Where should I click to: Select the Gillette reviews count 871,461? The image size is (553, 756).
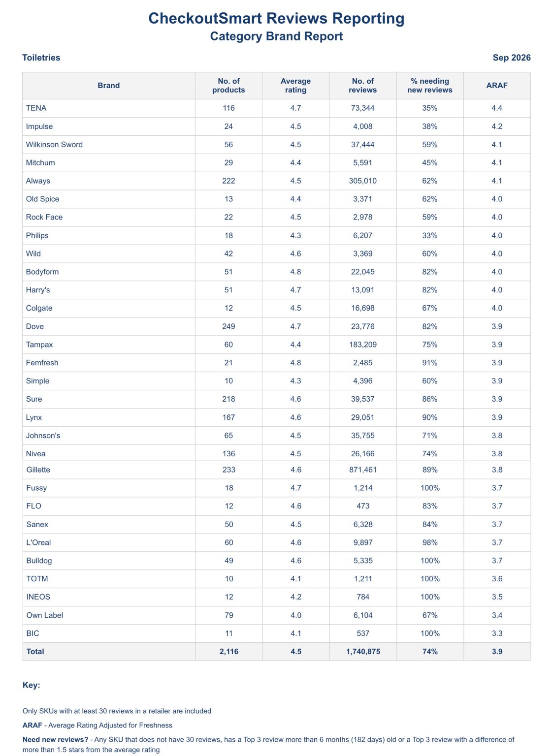point(363,470)
